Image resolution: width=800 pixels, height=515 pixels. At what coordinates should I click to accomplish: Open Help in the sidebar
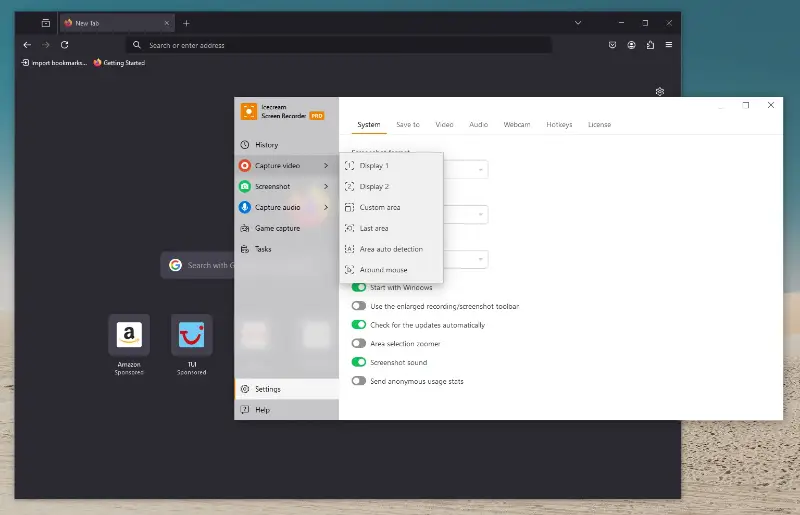286,410
